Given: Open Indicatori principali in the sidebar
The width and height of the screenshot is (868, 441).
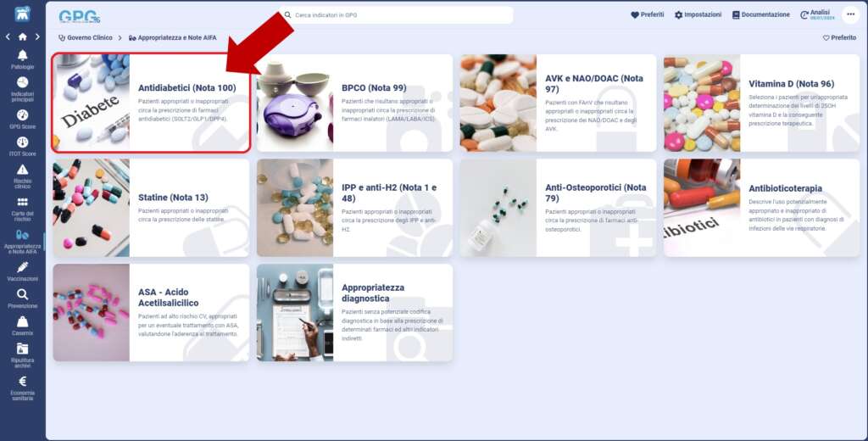Looking at the screenshot, I should [x=22, y=86].
